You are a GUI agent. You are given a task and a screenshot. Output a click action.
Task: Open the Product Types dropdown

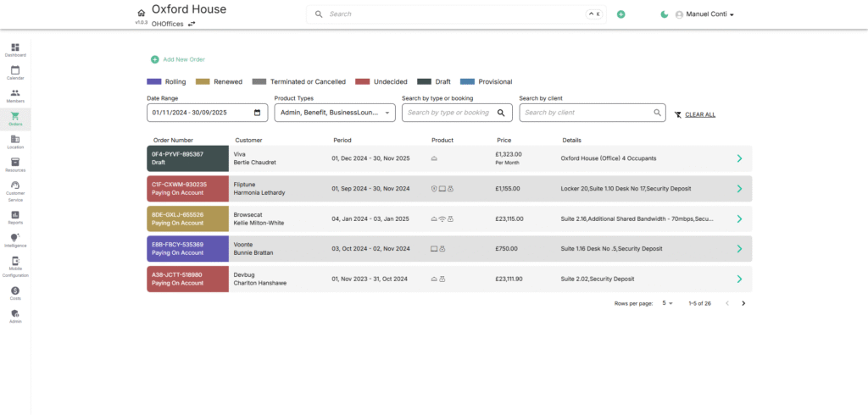pos(335,113)
